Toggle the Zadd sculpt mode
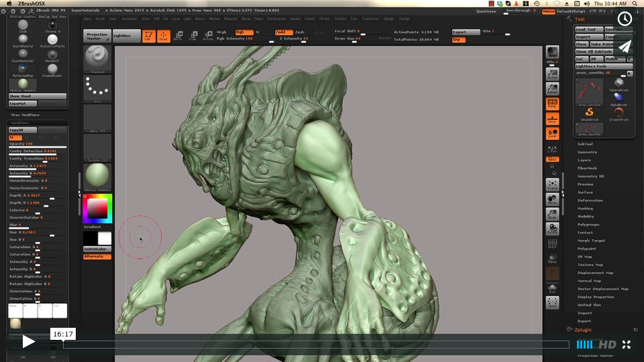This screenshot has width=644, height=362. 283,32
